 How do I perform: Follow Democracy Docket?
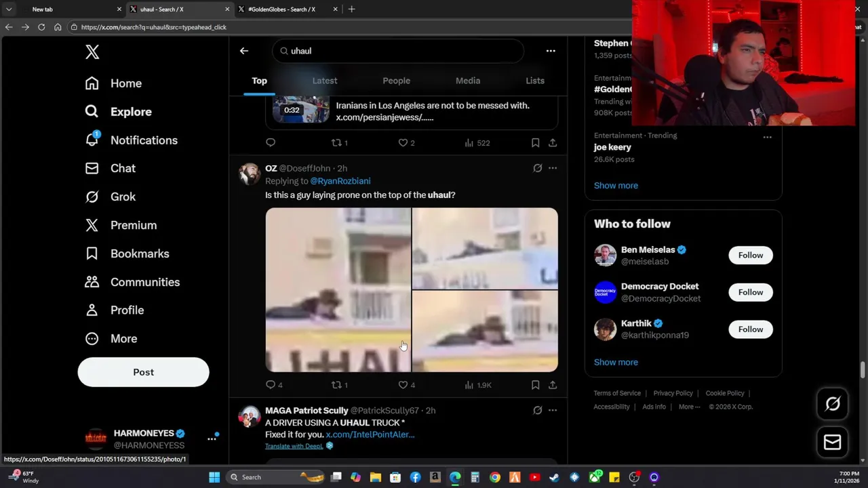751,292
